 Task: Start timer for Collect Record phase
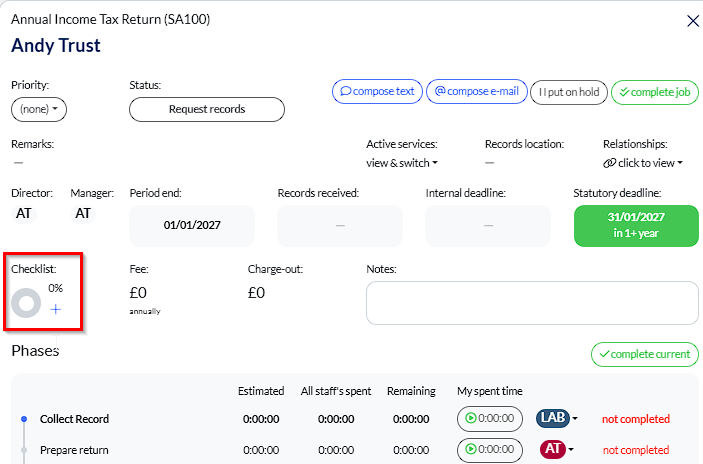[x=490, y=419]
